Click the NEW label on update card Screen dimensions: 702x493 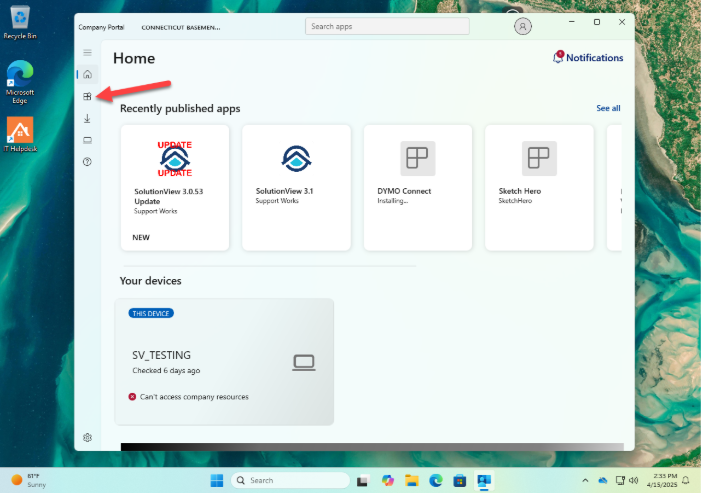[141, 237]
